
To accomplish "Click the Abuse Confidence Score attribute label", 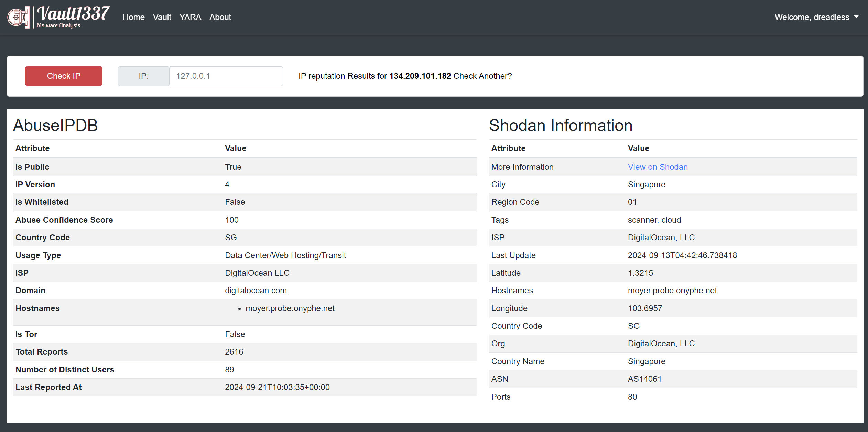I will click(64, 220).
